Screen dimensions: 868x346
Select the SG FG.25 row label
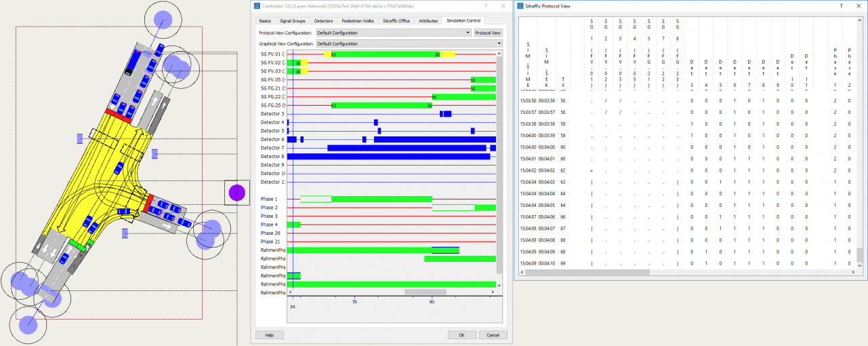(x=273, y=105)
